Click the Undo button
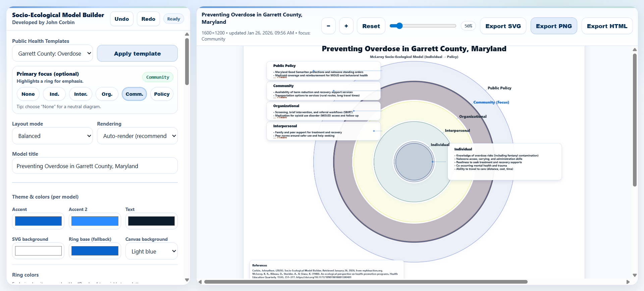Screen dimensions: 644x291 [x=122, y=19]
